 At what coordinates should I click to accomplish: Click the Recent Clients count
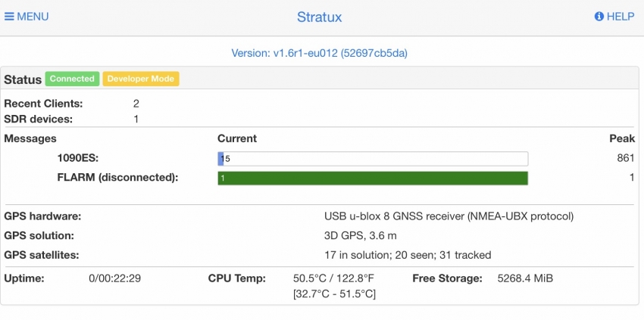tap(136, 104)
